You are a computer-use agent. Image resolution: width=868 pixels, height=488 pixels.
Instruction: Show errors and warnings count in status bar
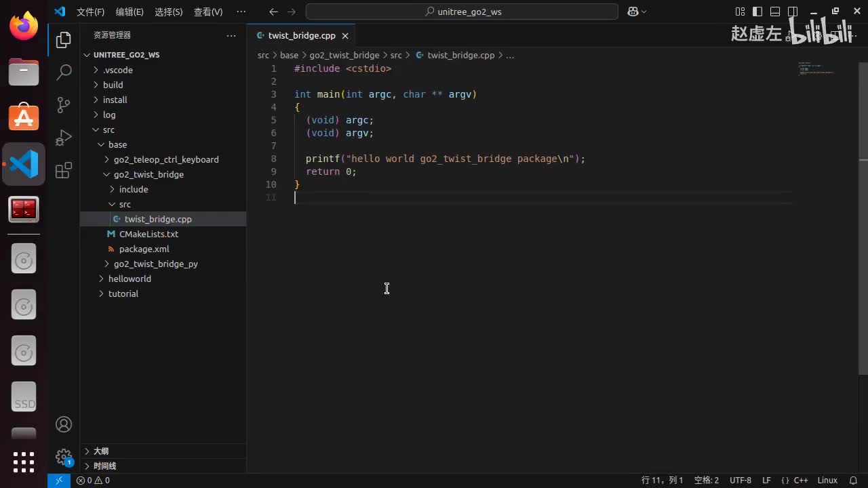point(93,481)
